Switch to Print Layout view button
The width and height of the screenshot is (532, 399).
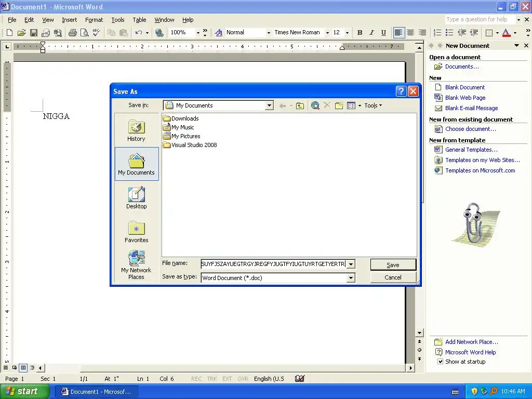pos(23,367)
